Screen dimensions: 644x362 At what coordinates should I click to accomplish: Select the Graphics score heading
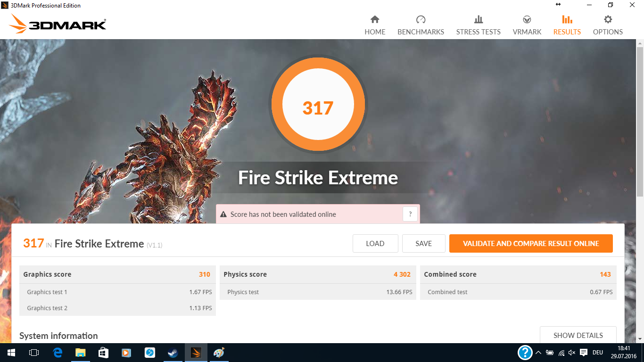click(x=47, y=274)
